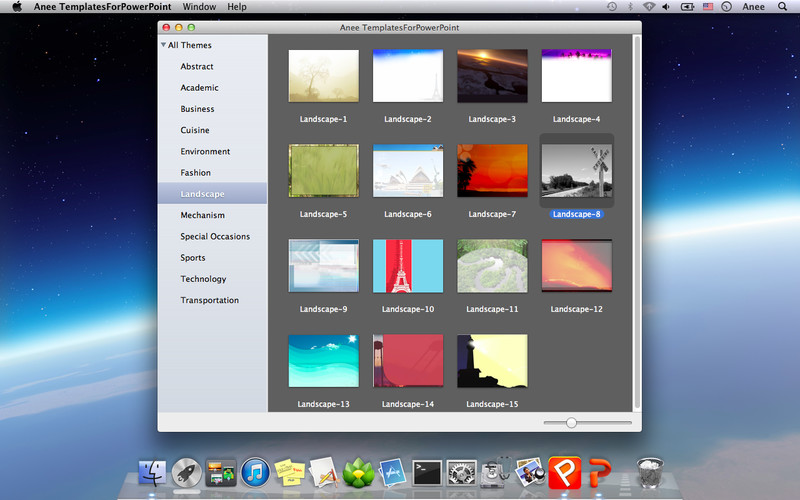Open System Preferences gear in dock
This screenshot has width=800, height=500.
pos(461,473)
